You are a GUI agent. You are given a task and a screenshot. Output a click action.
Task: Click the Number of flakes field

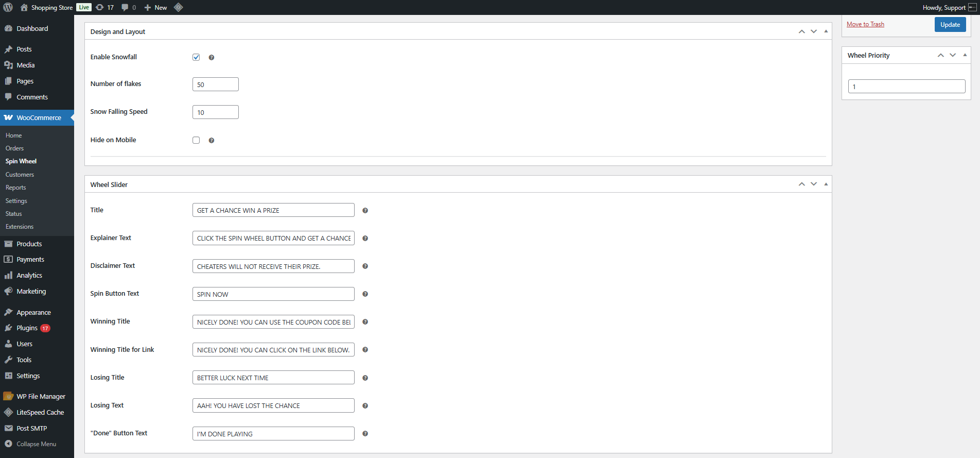215,84
